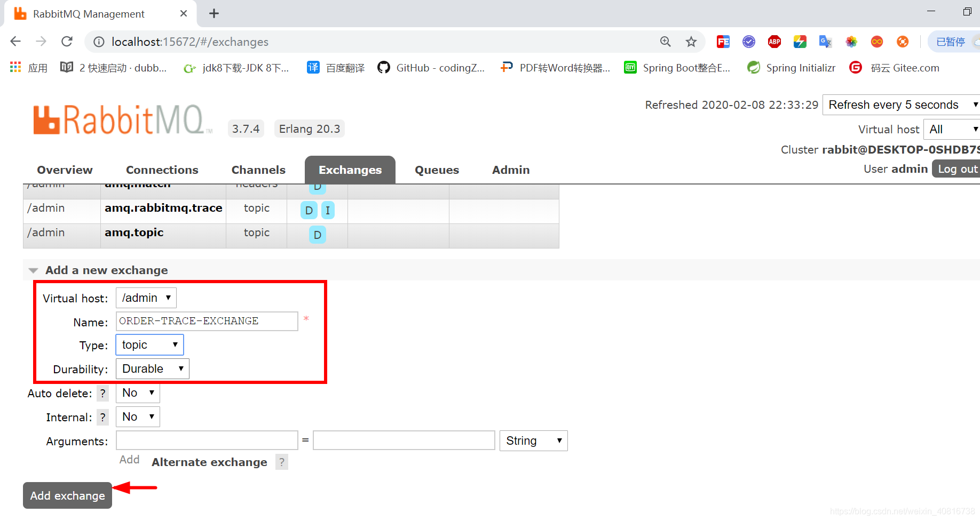This screenshot has height=521, width=980.
Task: Switch to the Overview tab
Action: click(x=65, y=170)
